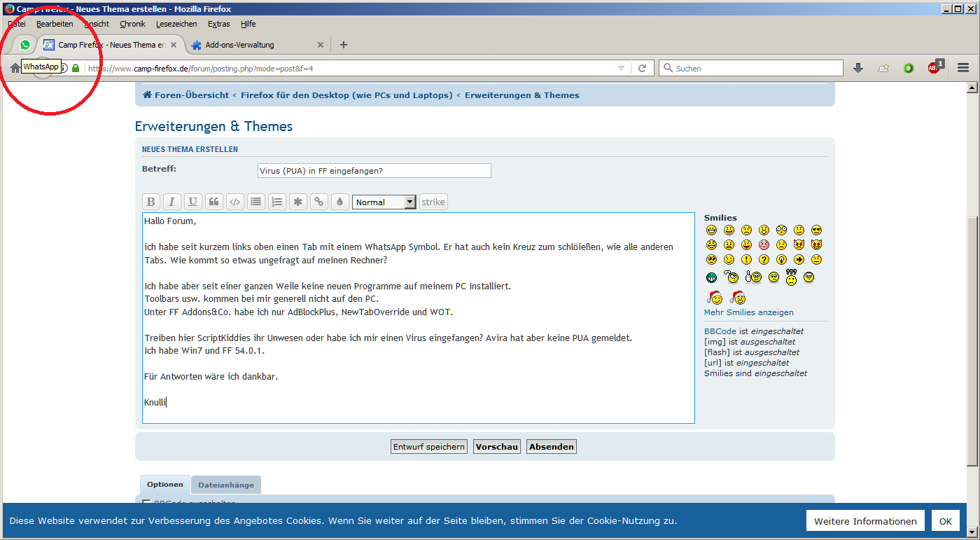This screenshot has width=980, height=540.
Task: Insert the exclamation mark smiley
Action: (x=746, y=260)
